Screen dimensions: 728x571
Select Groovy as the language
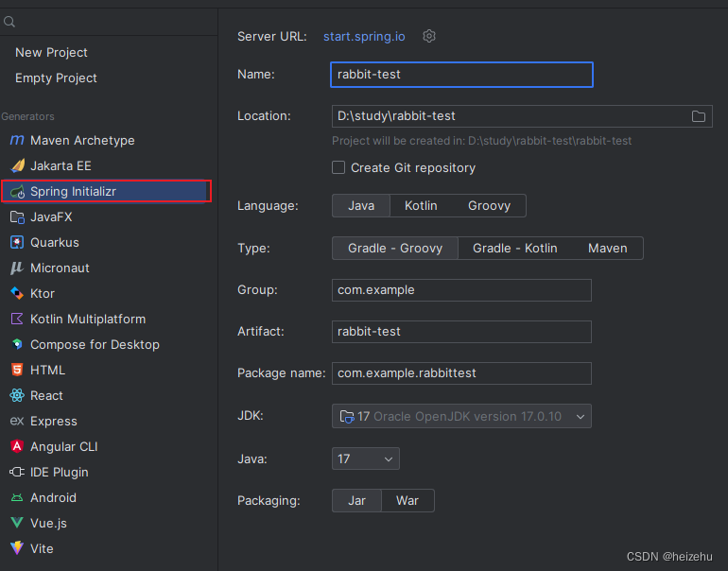(490, 206)
